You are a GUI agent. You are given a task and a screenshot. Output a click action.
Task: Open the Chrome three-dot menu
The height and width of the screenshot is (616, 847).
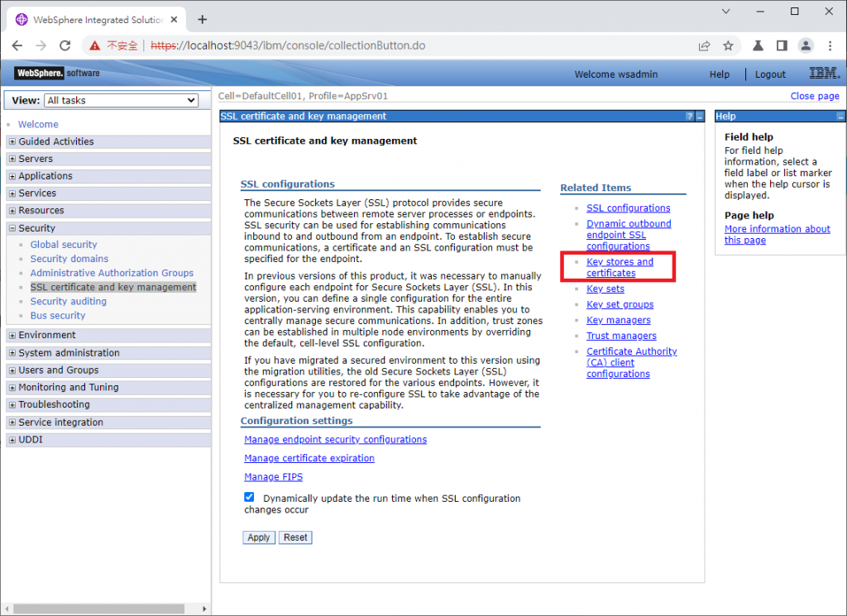tap(830, 45)
